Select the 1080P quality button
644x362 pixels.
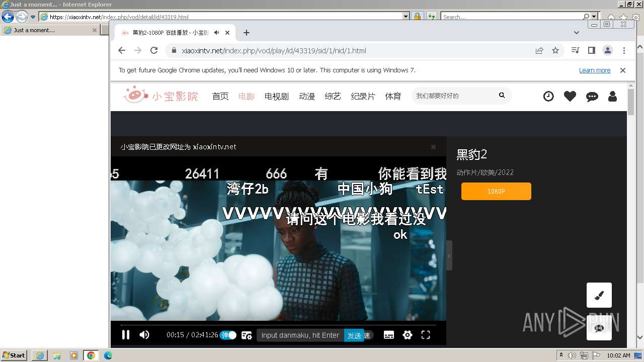496,192
